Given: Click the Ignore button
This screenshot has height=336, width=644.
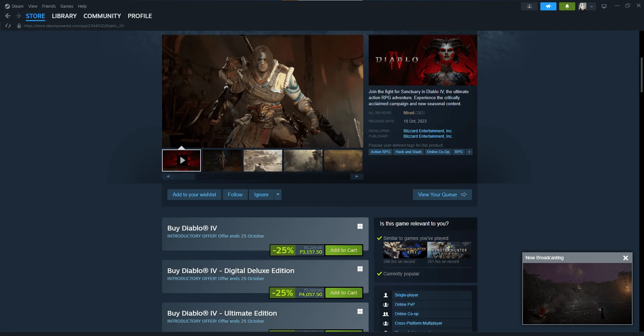Looking at the screenshot, I should click(x=261, y=195).
